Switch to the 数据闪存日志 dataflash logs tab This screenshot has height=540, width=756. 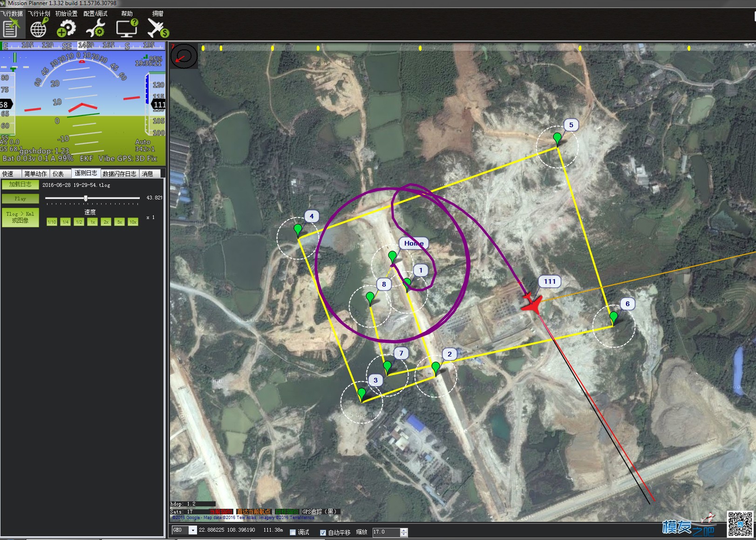click(x=119, y=174)
